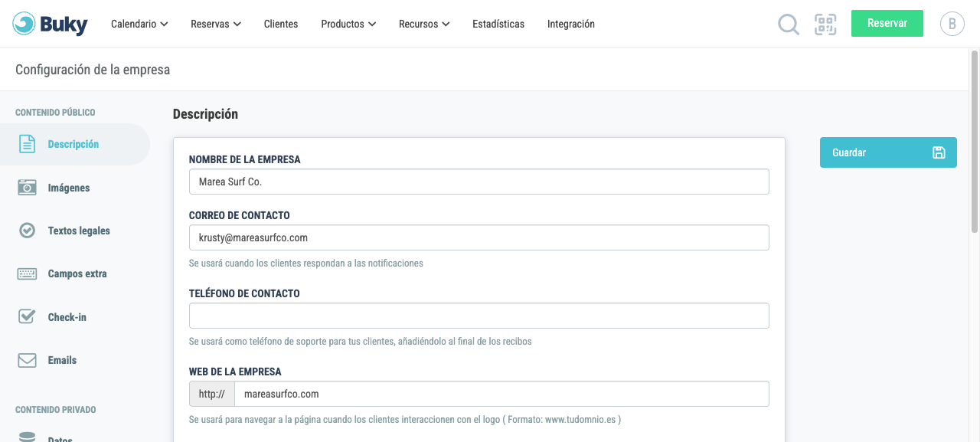
Task: Open Estadísticas in the top navigation
Action: [498, 24]
